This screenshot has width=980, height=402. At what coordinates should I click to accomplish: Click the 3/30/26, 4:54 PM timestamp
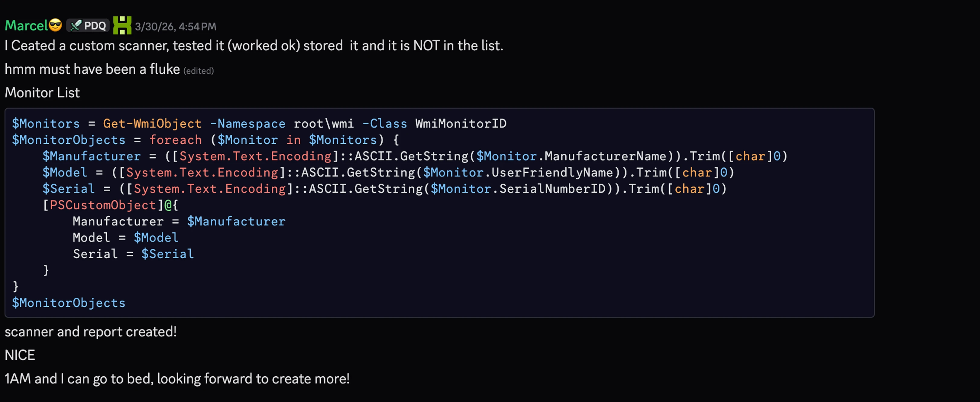pyautogui.click(x=175, y=26)
